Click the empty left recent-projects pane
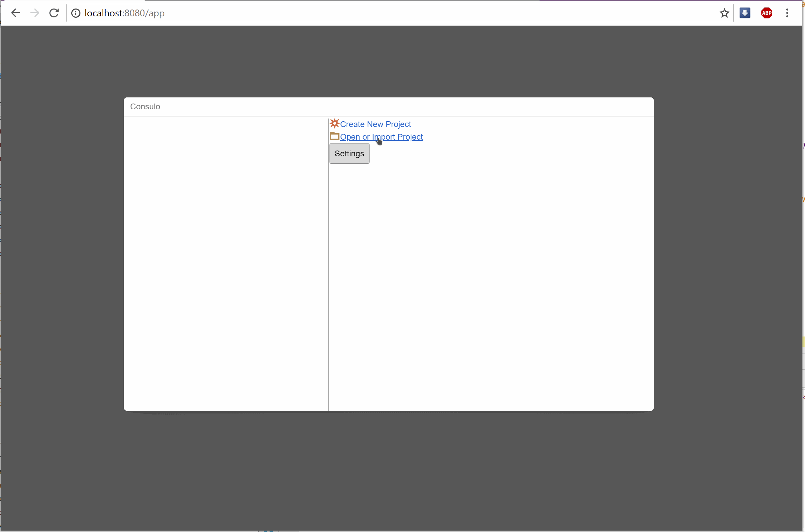This screenshot has height=532, width=805. click(x=226, y=262)
